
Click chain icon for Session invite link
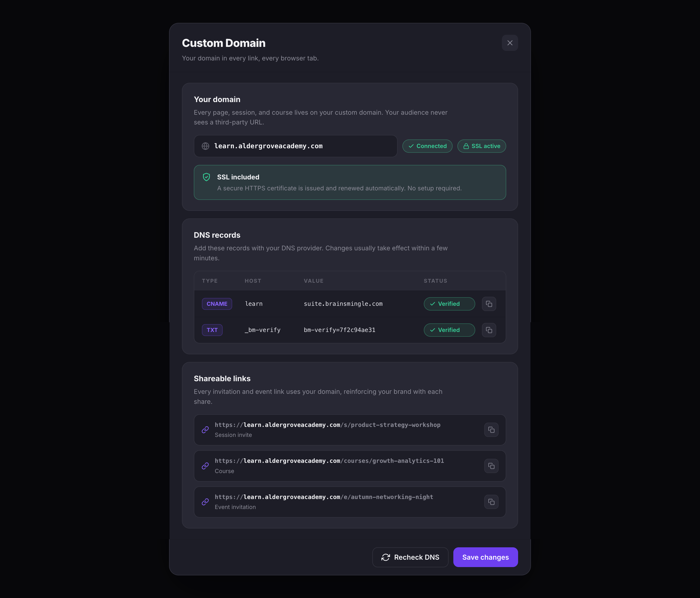205,430
